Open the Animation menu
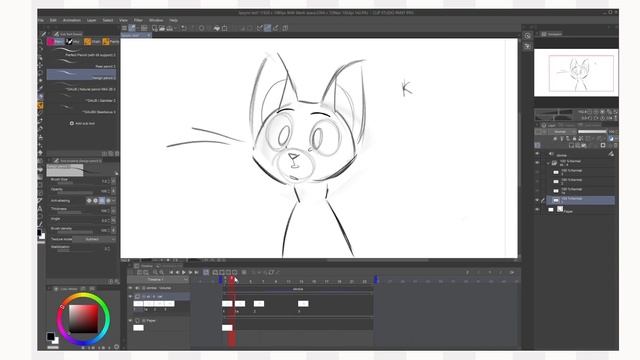This screenshot has width=640, height=360. tap(71, 20)
